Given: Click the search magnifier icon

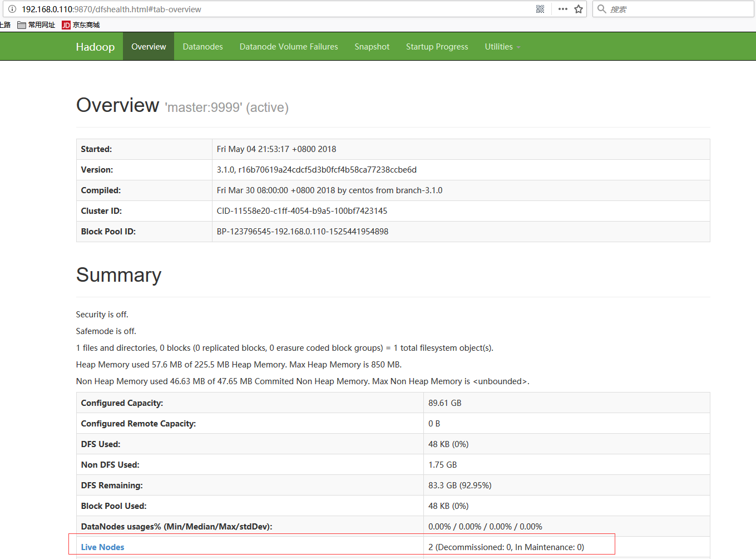Looking at the screenshot, I should click(602, 9).
